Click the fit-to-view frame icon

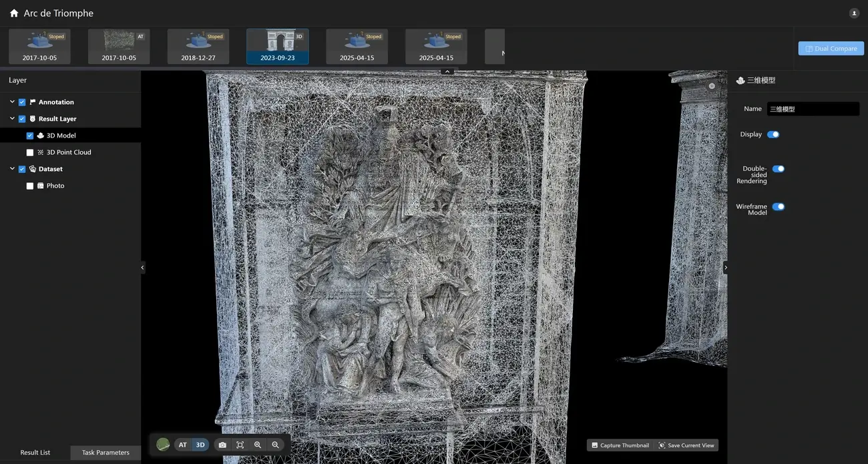coord(240,445)
